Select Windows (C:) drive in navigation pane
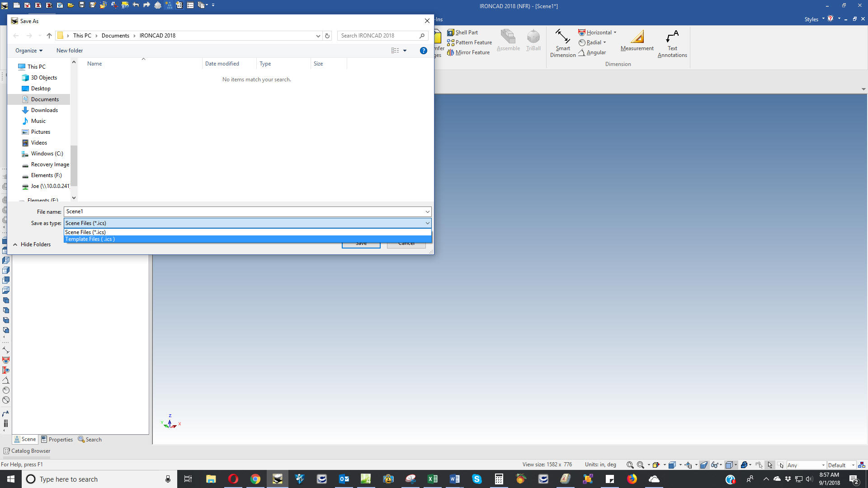868x488 pixels. [47, 154]
